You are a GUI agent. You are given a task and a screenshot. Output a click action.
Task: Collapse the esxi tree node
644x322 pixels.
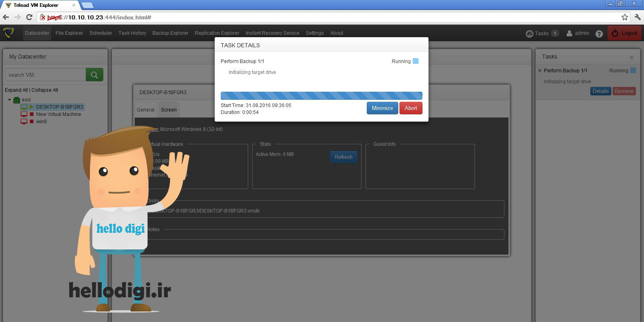click(x=10, y=100)
